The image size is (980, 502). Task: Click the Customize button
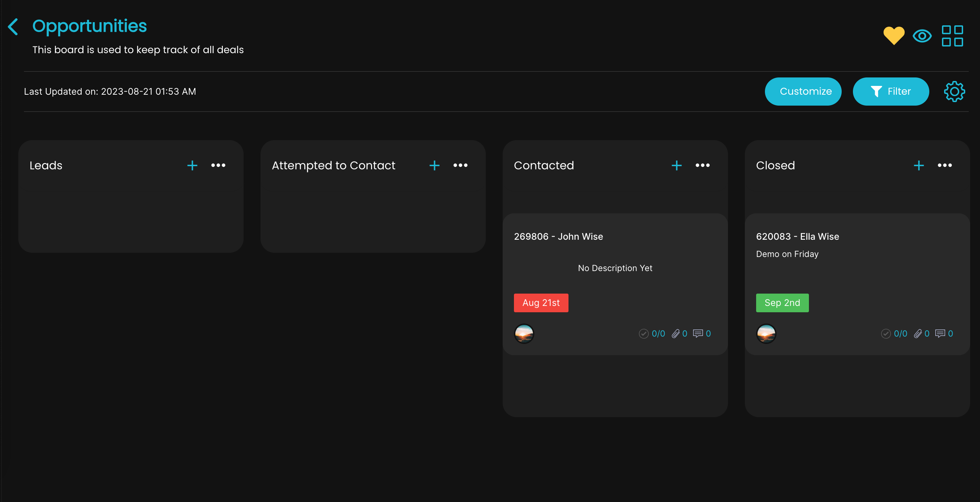pyautogui.click(x=803, y=91)
